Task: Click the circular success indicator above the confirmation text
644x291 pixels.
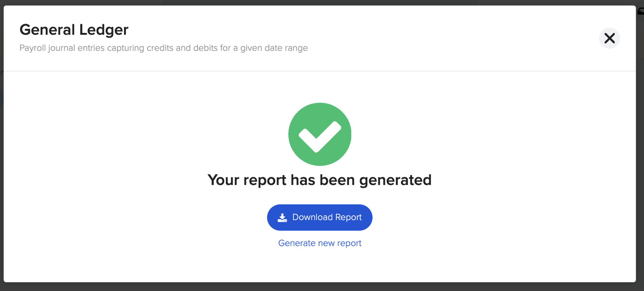Action: [319, 134]
